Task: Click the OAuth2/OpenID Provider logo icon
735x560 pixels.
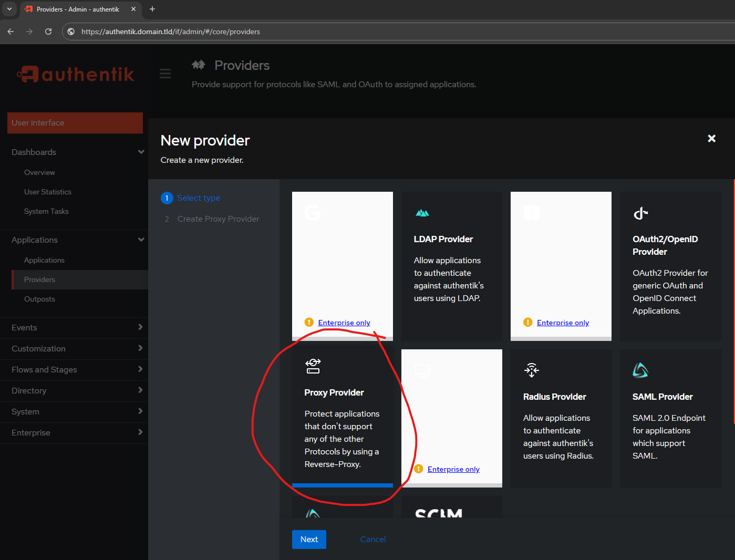Action: pyautogui.click(x=640, y=213)
